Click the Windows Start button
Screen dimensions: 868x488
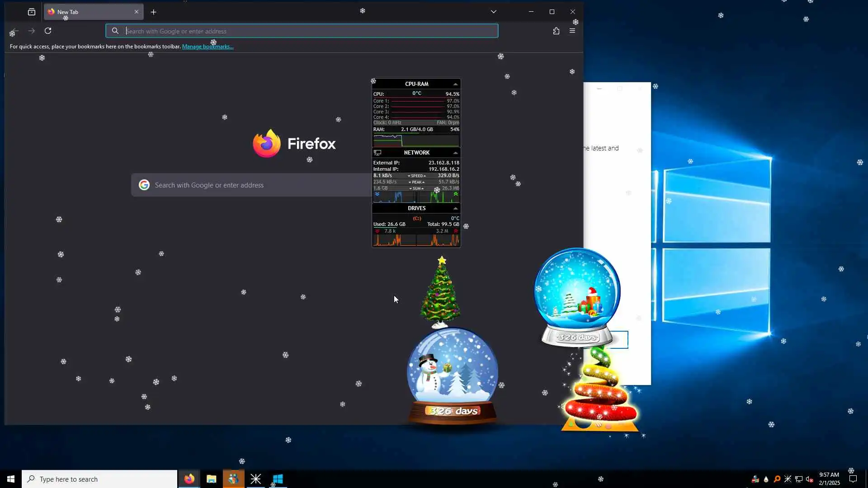pos(11,479)
